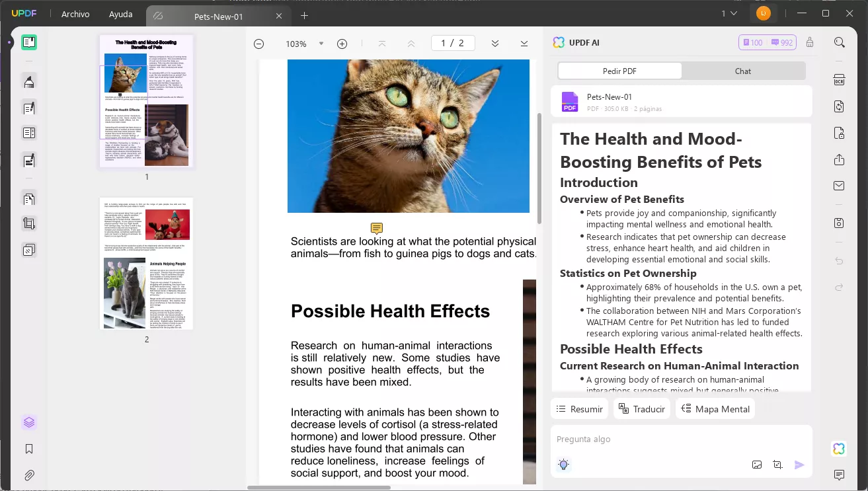Screen dimensions: 868x491
Task: Open the search magnifier
Action: pos(840,42)
